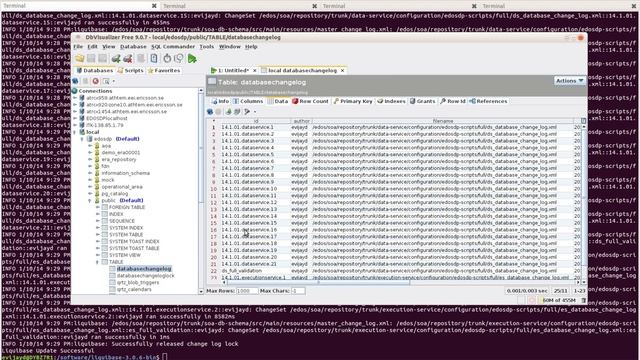Open the Primary Key sub-tab

pyautogui.click(x=353, y=101)
